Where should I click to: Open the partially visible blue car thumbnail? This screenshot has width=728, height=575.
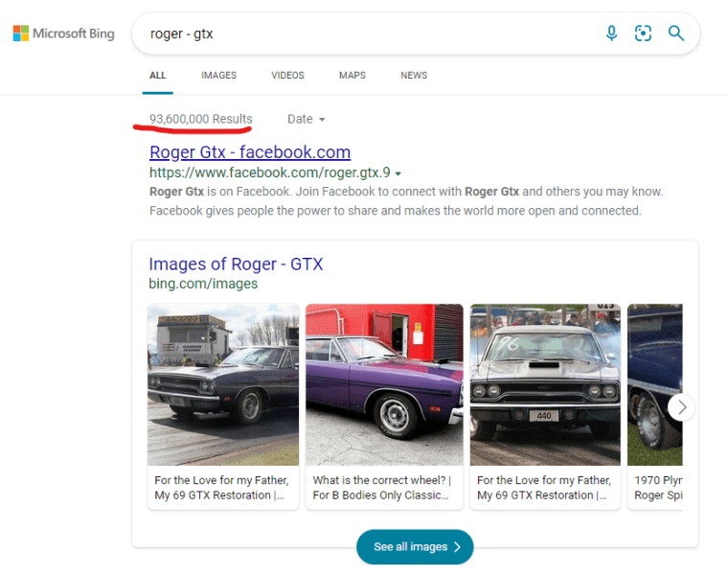[x=654, y=384]
